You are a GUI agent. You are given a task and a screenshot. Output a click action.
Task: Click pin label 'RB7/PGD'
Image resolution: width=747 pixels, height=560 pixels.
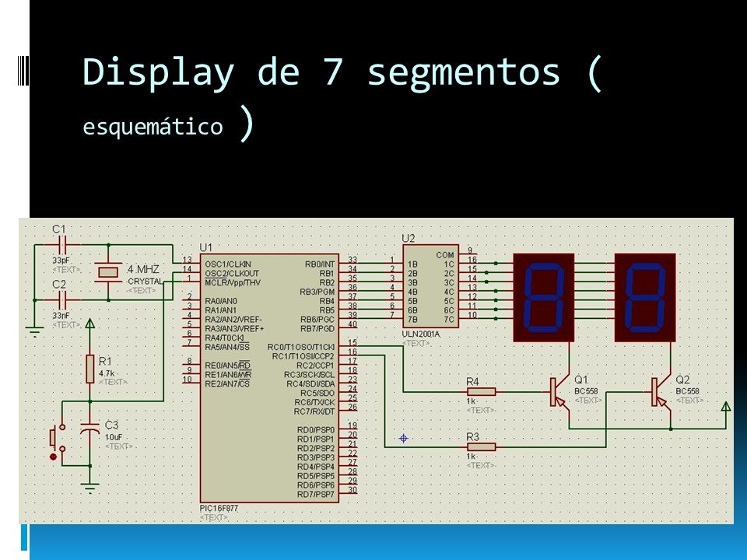(317, 328)
